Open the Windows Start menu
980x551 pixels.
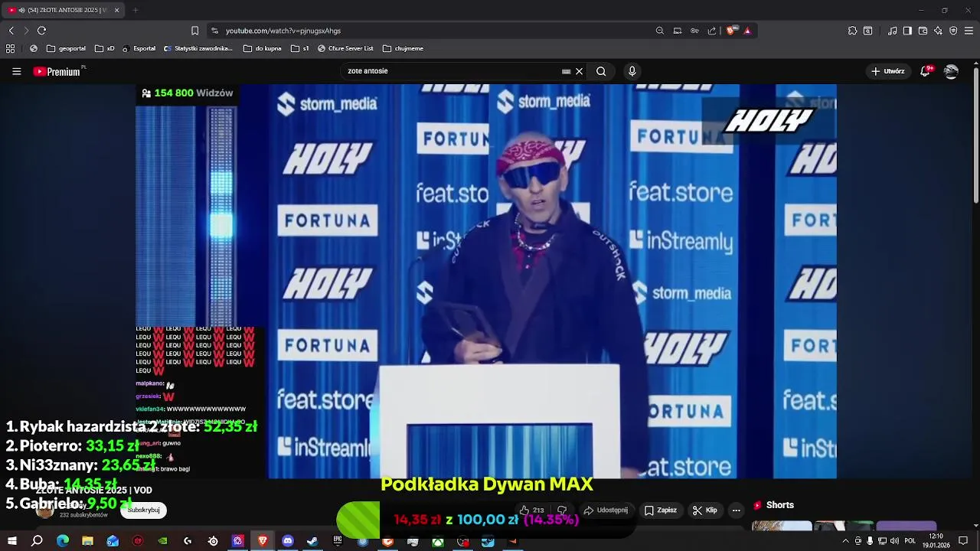pos(12,541)
